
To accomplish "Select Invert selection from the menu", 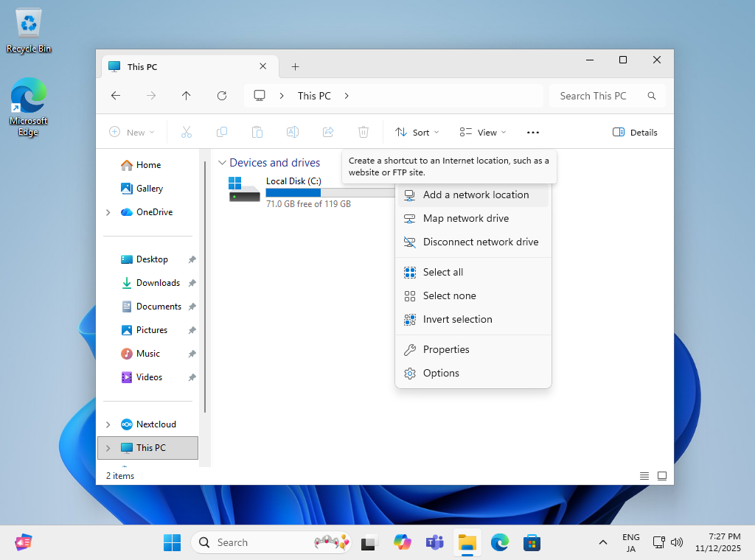I will 457,320.
